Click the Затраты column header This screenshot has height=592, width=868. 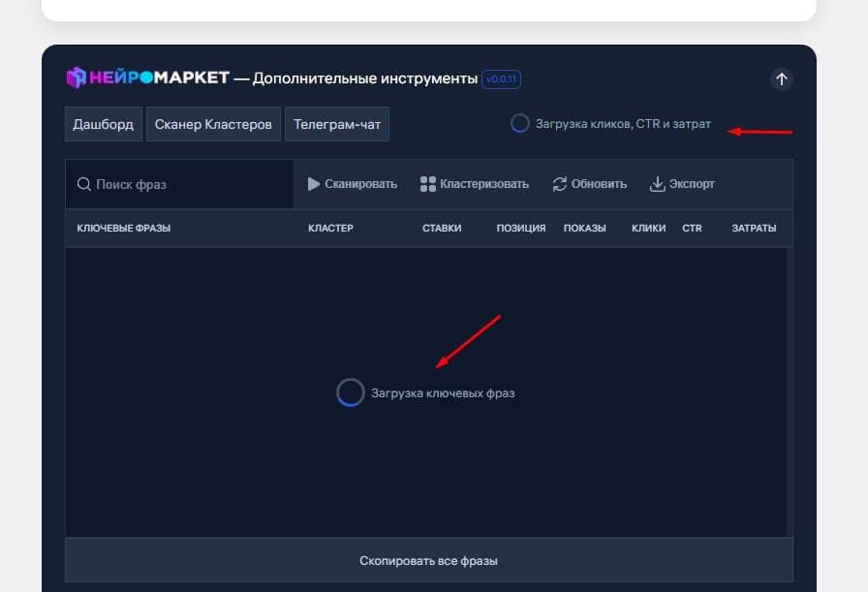point(754,228)
